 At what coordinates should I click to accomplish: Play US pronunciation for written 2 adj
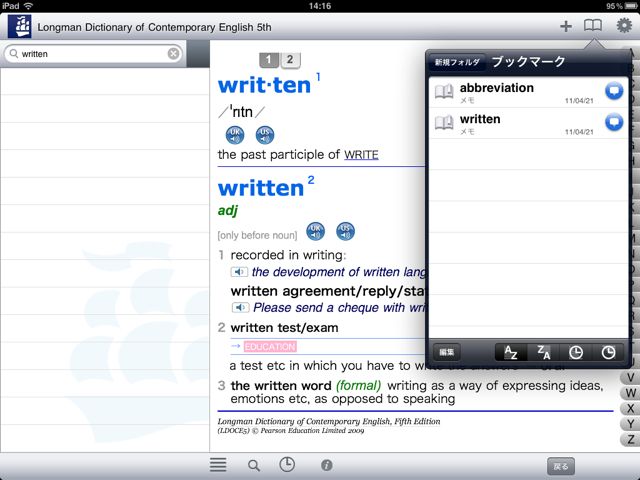pos(345,231)
